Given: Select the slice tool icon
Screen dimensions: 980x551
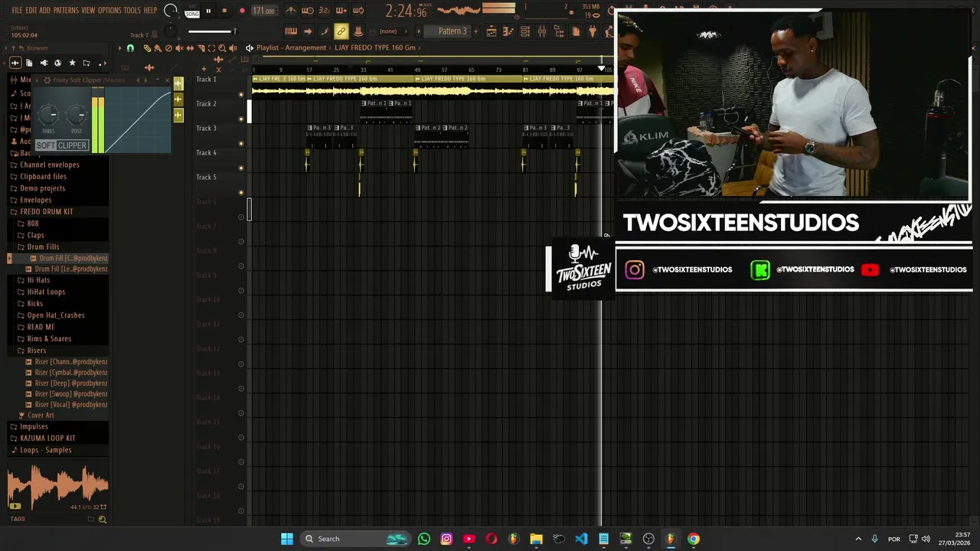Looking at the screenshot, I should click(201, 48).
